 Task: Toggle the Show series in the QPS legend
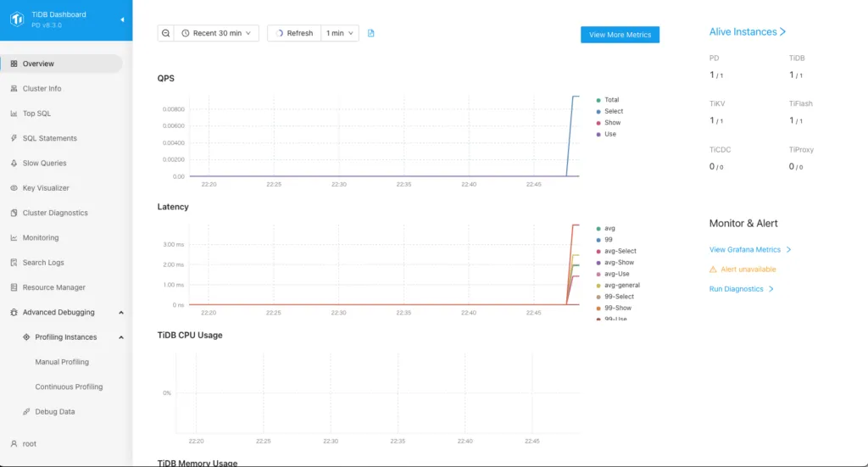click(x=609, y=123)
